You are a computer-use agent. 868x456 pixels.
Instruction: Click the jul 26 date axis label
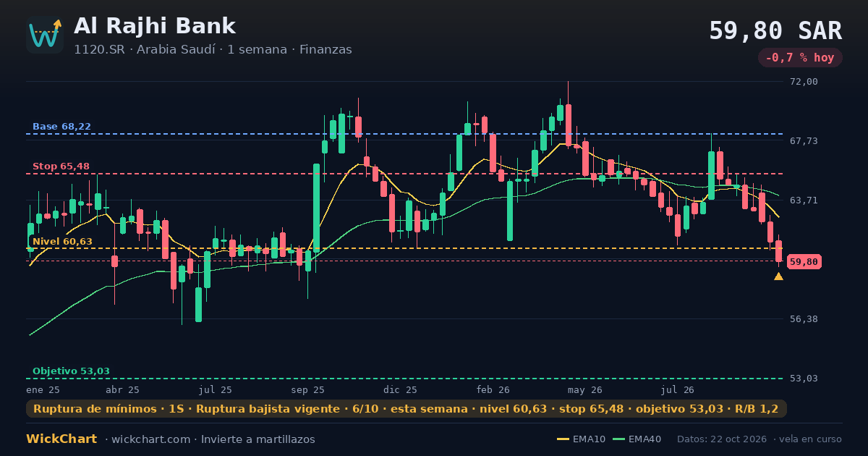tap(678, 389)
